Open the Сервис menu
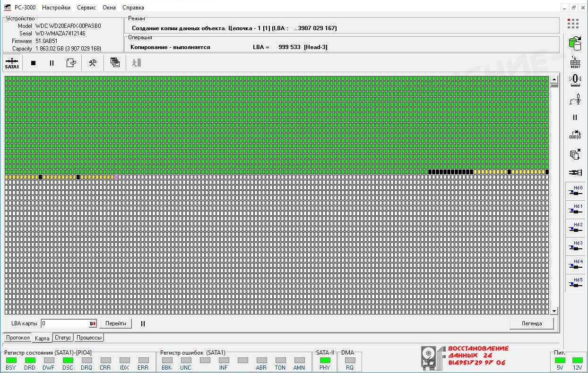 tap(86, 8)
